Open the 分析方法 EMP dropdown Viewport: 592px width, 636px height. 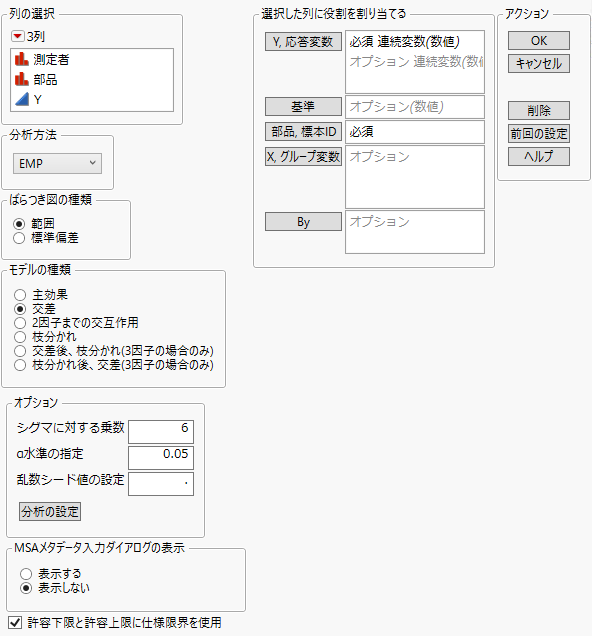pyautogui.click(x=57, y=163)
